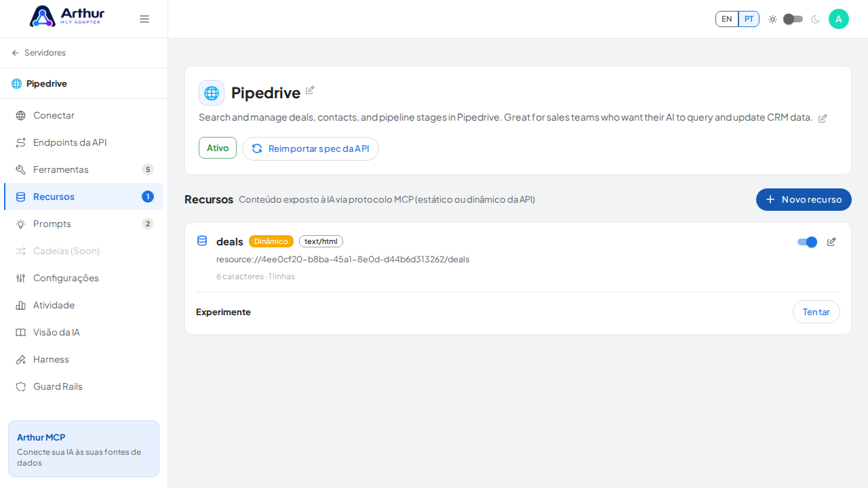
Task: Collapse sidebar with hamburger menu icon
Action: coord(144,19)
